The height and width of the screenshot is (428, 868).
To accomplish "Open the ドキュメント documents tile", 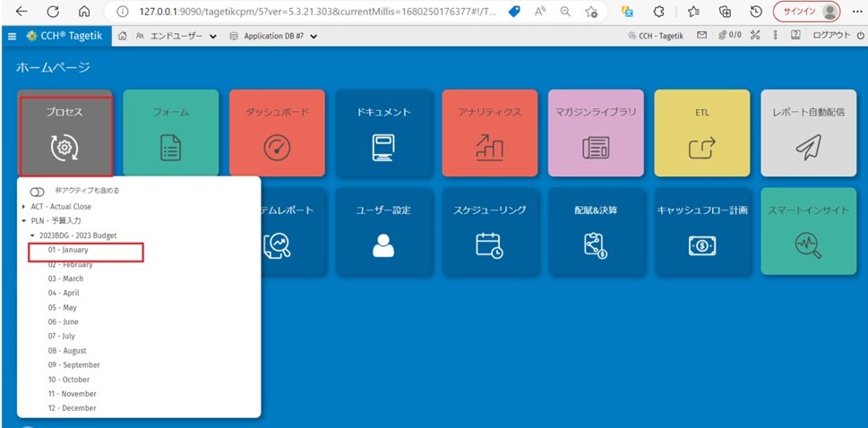I will click(383, 133).
